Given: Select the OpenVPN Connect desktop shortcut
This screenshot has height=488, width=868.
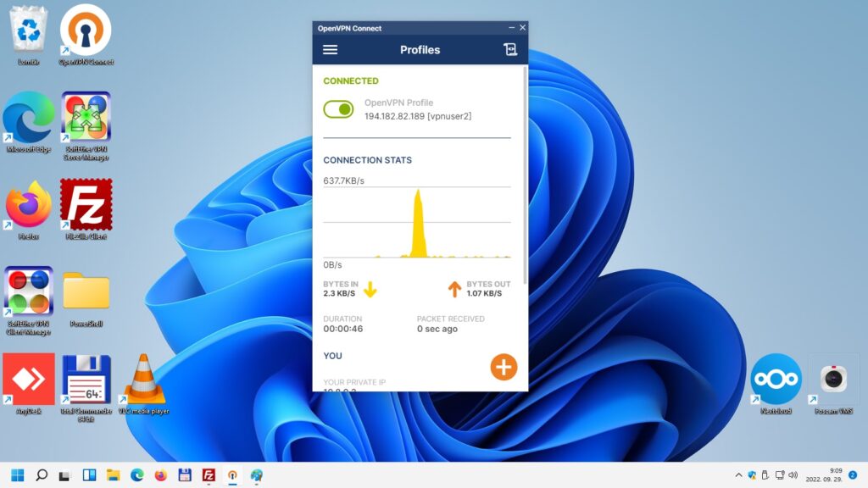Looking at the screenshot, I should click(86, 34).
